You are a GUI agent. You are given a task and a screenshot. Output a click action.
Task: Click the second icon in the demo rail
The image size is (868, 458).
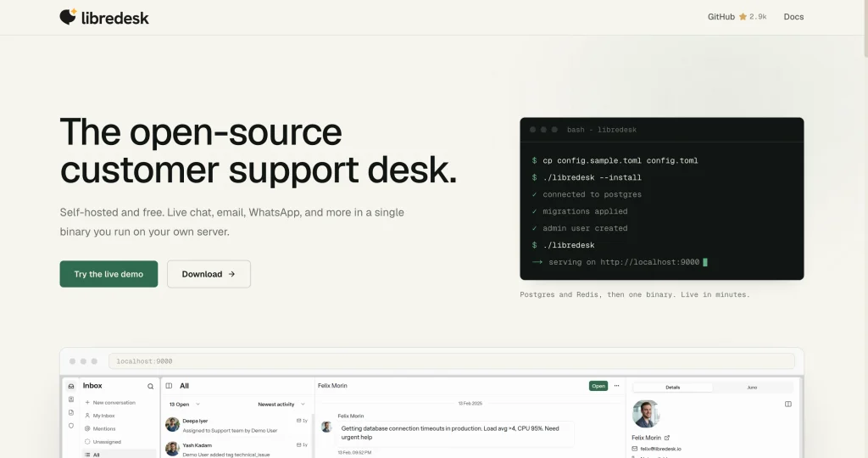tap(71, 399)
